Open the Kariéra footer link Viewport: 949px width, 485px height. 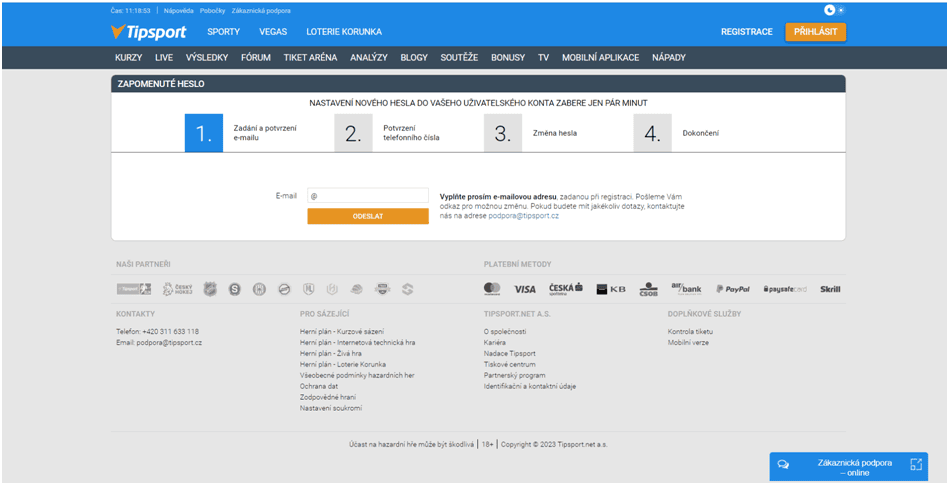[494, 343]
